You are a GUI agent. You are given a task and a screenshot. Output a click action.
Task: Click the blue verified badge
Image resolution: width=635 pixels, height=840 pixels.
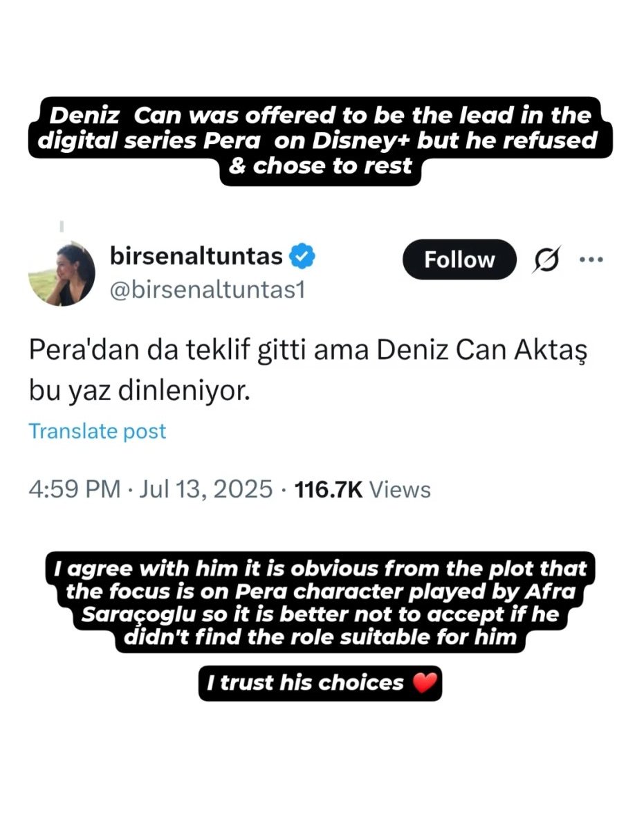point(302,256)
